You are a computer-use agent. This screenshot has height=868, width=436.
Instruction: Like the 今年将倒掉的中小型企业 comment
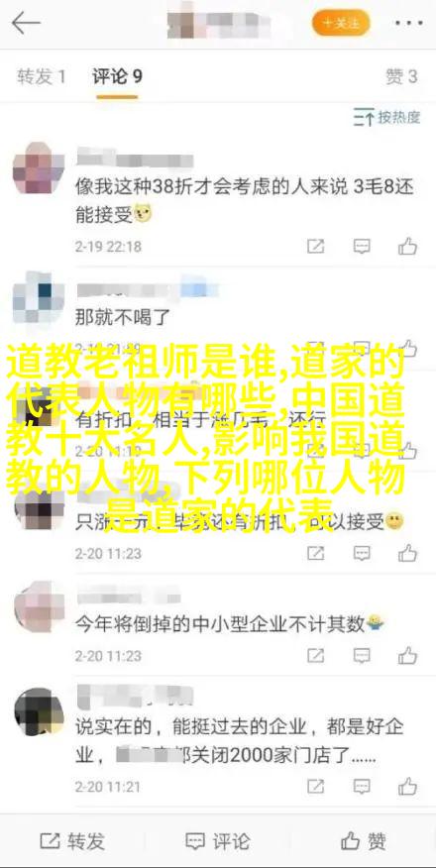point(408,655)
